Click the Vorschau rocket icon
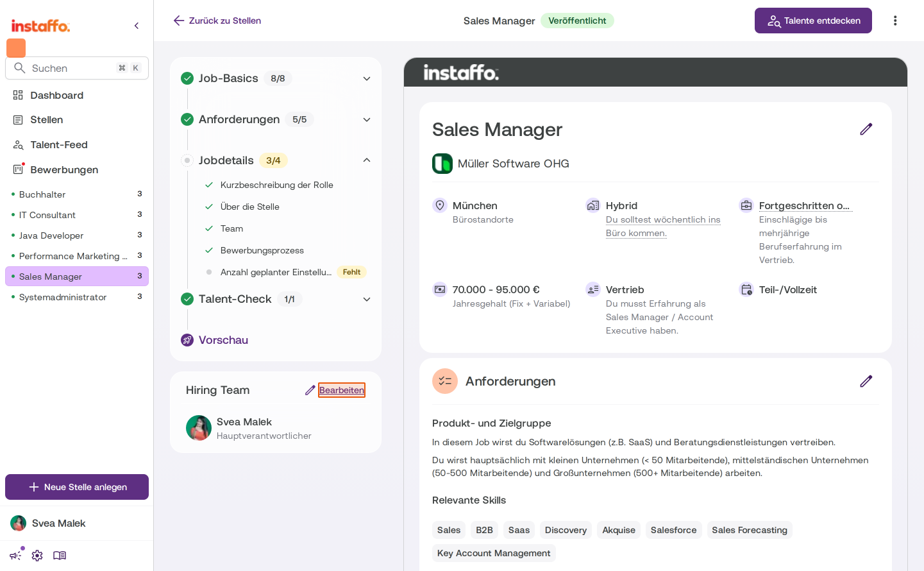The image size is (924, 571). point(187,340)
